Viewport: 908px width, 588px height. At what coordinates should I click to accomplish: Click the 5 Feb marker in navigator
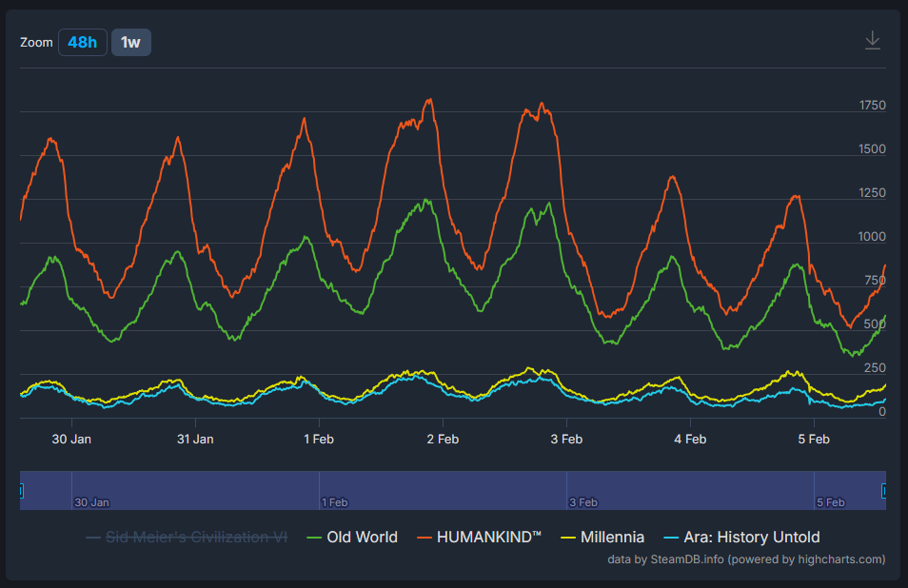[x=829, y=501]
